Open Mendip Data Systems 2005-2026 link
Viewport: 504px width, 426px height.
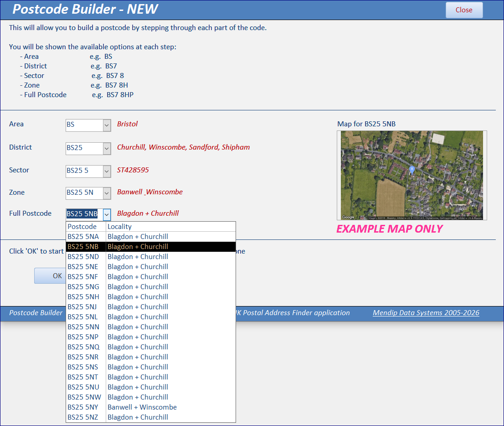pos(426,313)
